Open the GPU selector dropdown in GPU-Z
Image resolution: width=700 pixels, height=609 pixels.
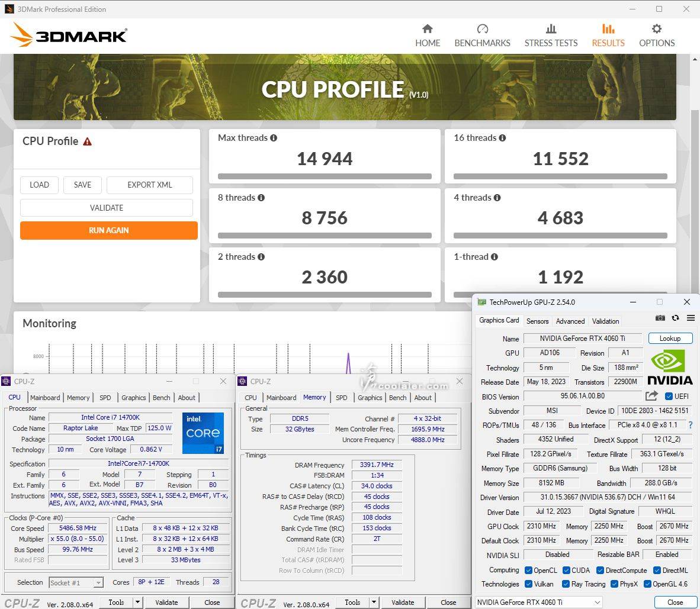pos(539,602)
